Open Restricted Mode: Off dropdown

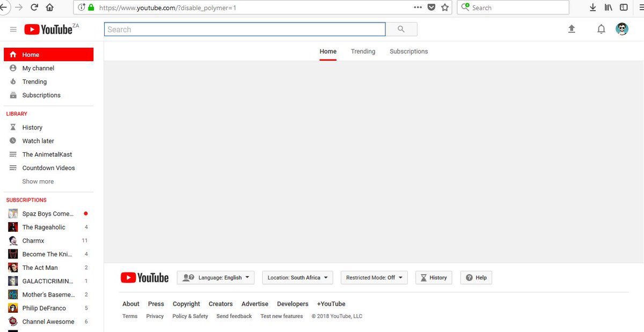tap(374, 277)
